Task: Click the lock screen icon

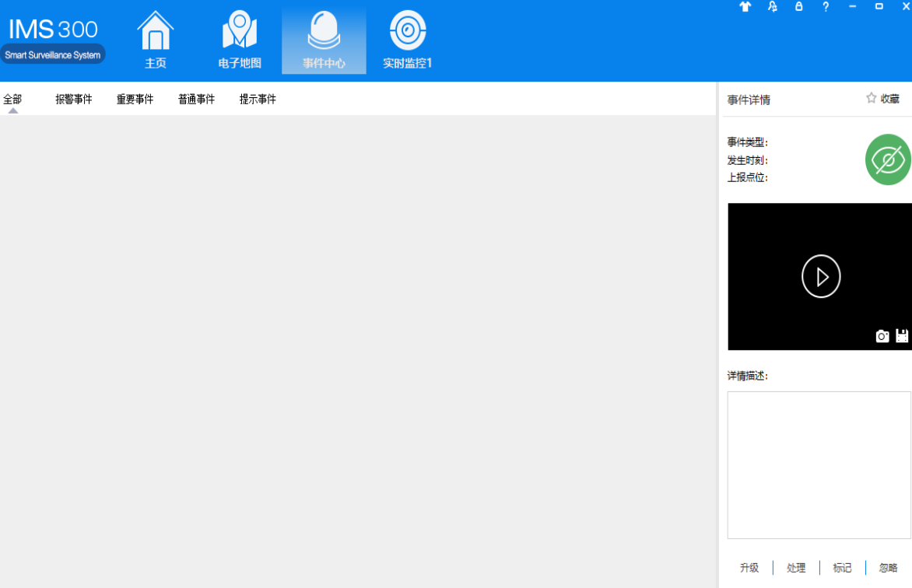Action: [x=798, y=7]
